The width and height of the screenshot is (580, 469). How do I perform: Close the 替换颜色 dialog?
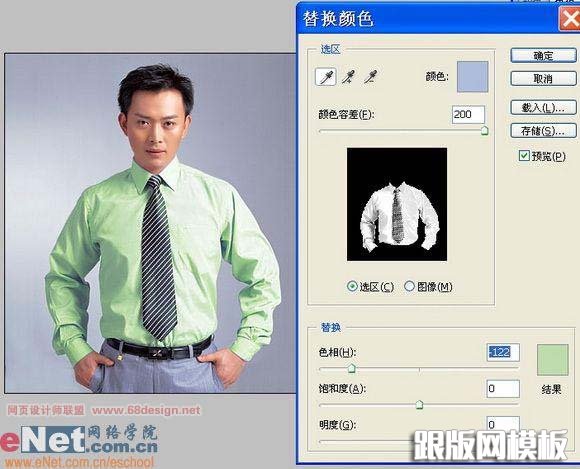click(x=570, y=19)
